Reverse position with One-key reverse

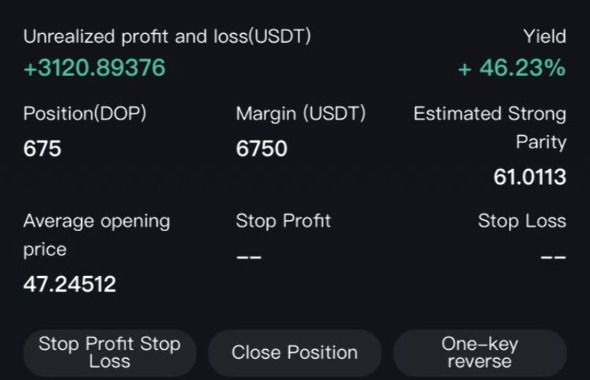click(480, 353)
